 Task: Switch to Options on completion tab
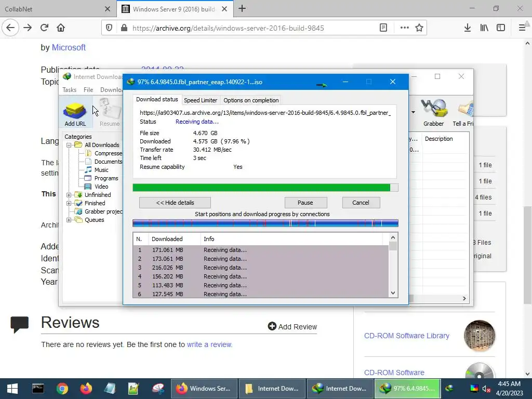click(251, 100)
